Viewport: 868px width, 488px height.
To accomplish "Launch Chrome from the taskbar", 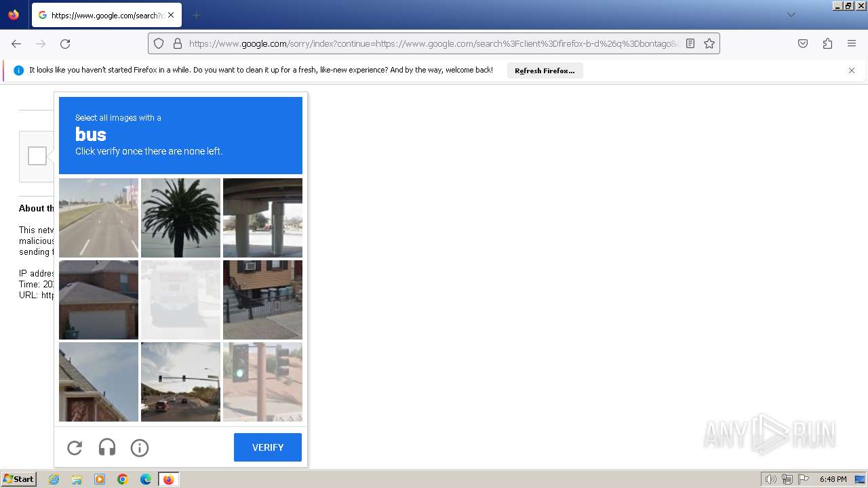I will [123, 479].
